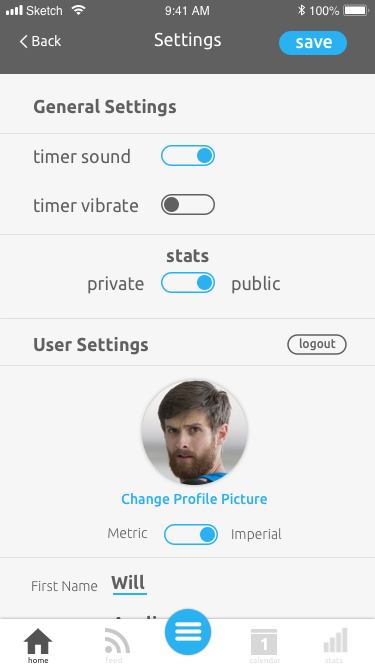Disable the timer sound toggle

pyautogui.click(x=188, y=156)
